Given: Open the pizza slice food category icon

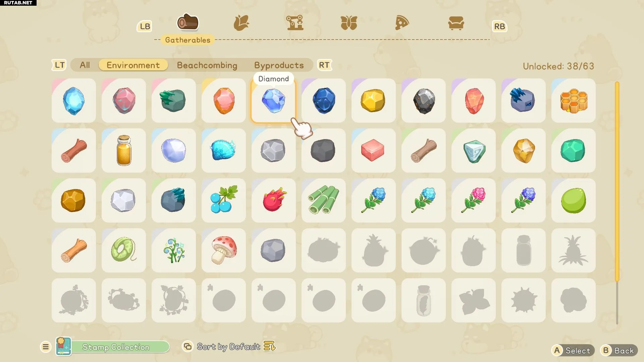Looking at the screenshot, I should (402, 23).
